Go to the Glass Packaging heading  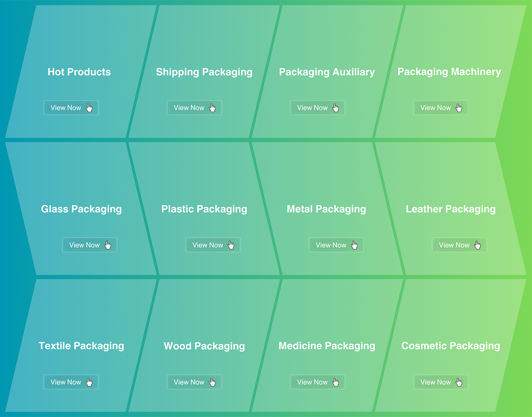pos(81,209)
